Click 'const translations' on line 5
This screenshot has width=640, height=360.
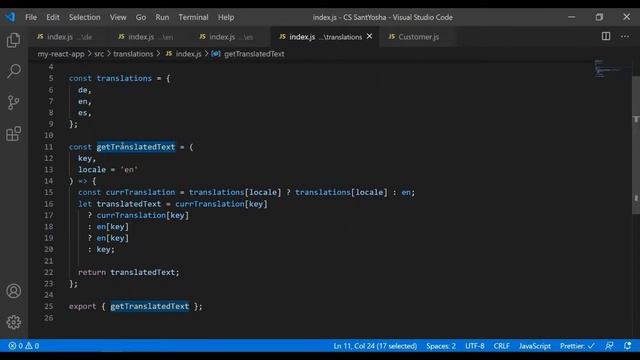coord(110,78)
